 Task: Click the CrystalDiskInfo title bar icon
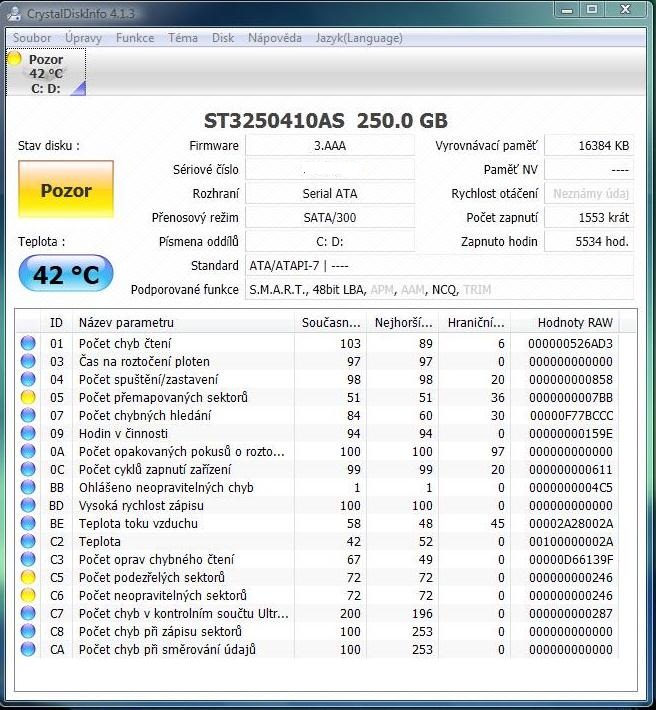[15, 13]
